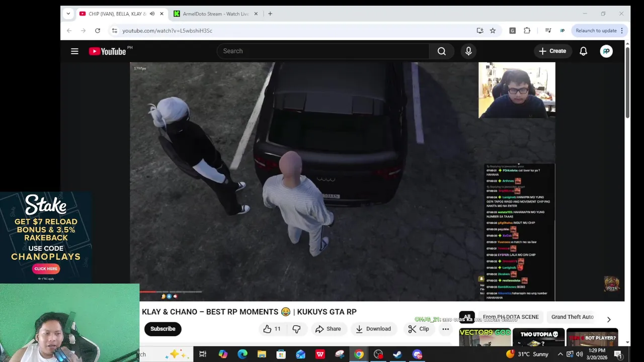Image resolution: width=644 pixels, height=362 pixels.
Task: Open media controls icon in Chrome toolbar
Action: click(x=548, y=31)
